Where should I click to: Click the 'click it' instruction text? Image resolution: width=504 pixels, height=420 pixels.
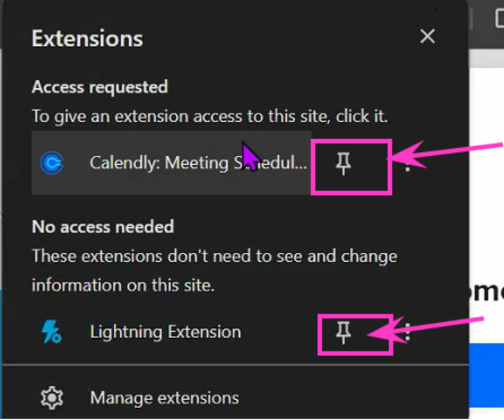coord(362,116)
